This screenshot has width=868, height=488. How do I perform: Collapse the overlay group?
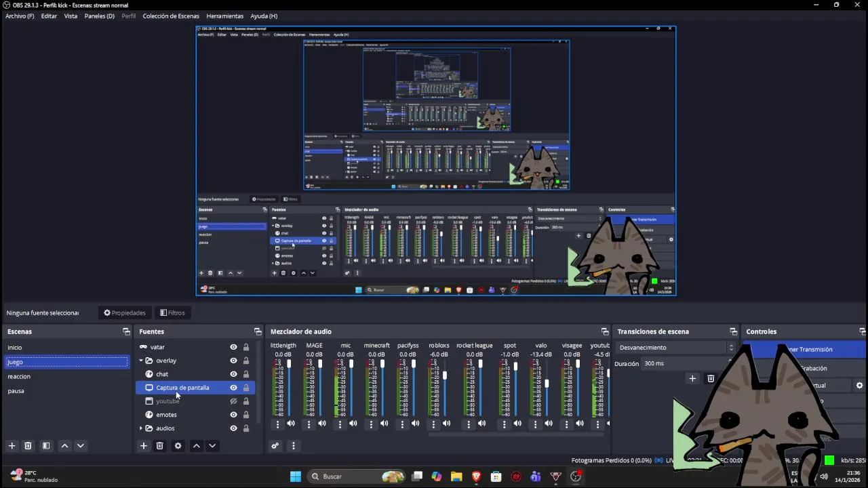click(141, 361)
